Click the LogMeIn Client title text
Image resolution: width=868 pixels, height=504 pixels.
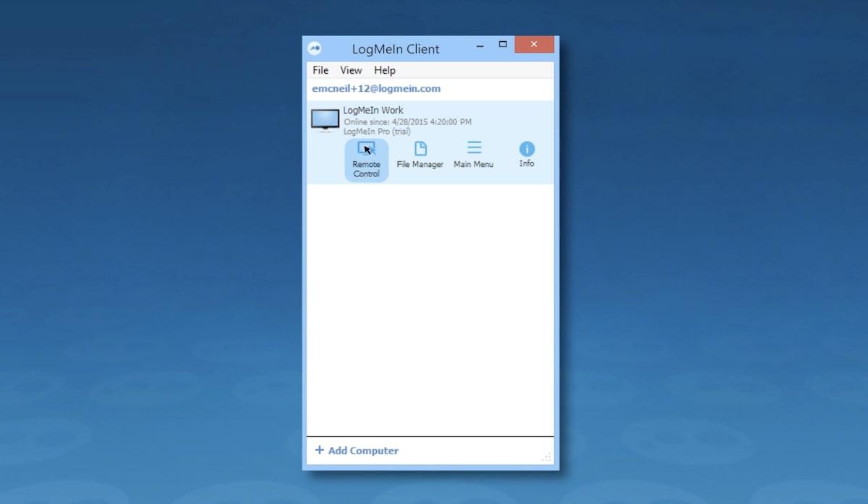(x=396, y=49)
